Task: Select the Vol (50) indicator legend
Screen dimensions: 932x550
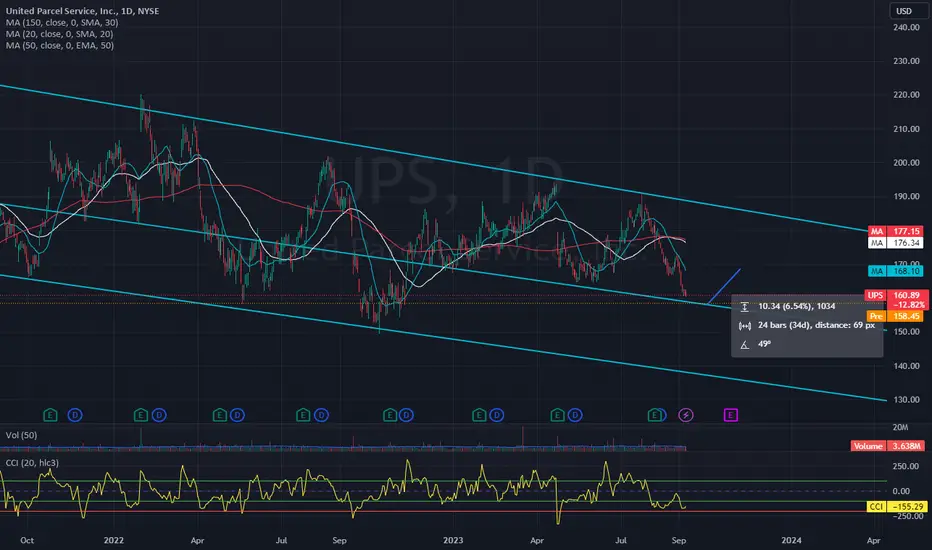Action: [21, 435]
